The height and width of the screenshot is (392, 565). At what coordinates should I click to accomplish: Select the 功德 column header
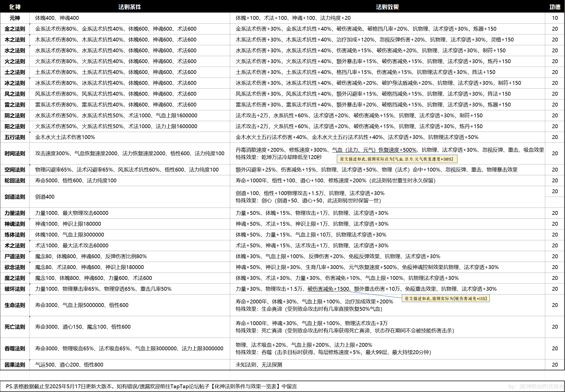tap(555, 7)
